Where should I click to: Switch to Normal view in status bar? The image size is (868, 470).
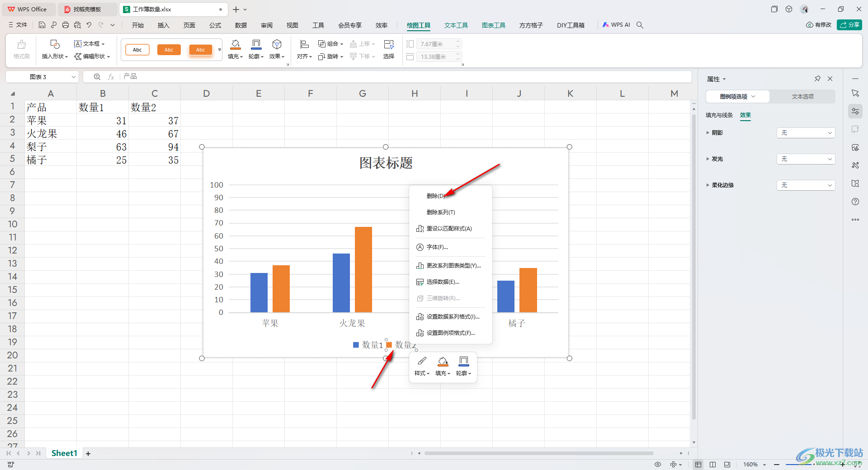pos(698,464)
